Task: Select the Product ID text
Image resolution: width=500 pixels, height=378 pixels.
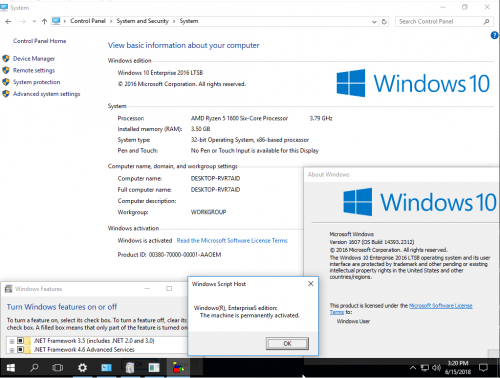Action: [169, 255]
